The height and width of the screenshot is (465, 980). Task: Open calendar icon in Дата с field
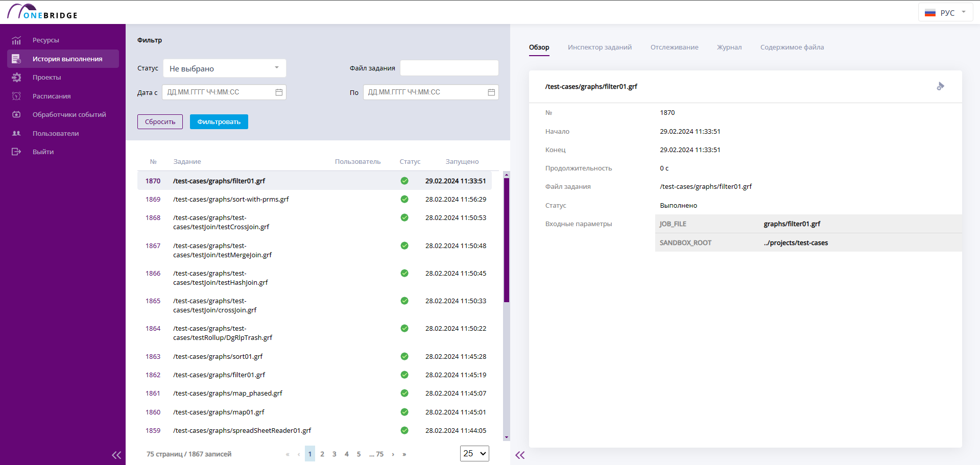(x=279, y=92)
